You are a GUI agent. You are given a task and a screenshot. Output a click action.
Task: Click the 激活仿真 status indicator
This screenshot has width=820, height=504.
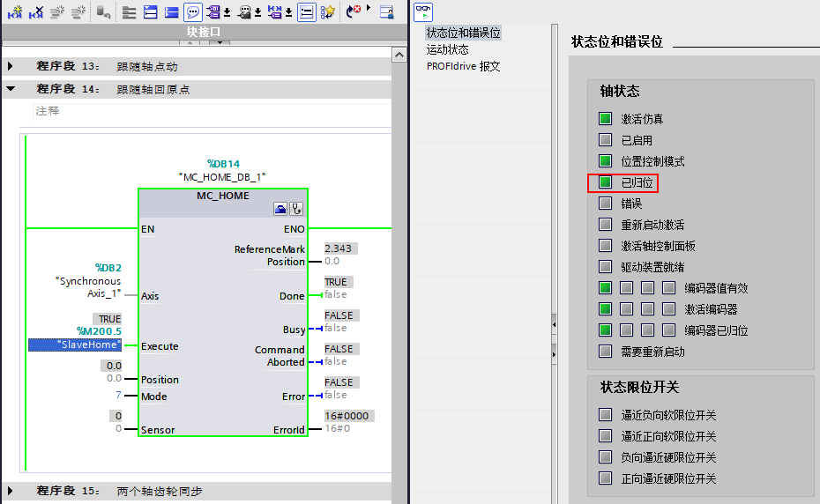coord(605,119)
